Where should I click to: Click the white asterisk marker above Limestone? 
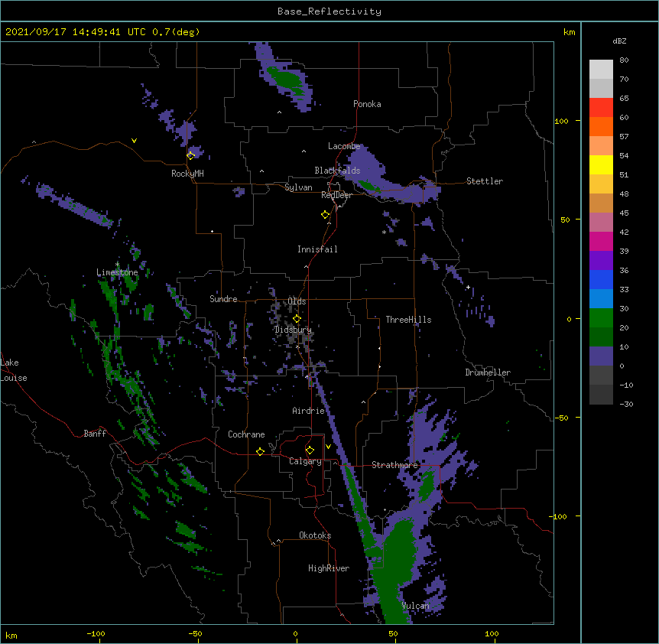click(x=117, y=265)
